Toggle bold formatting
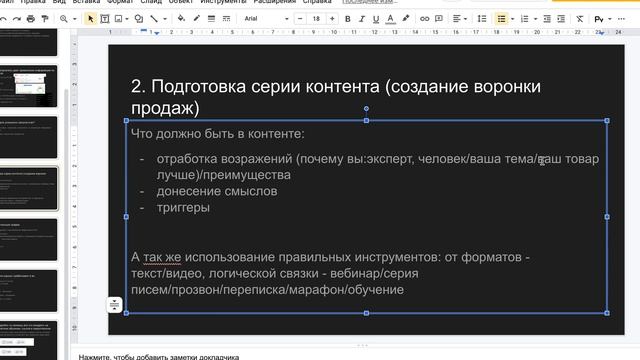The height and width of the screenshot is (360, 640). tap(348, 19)
